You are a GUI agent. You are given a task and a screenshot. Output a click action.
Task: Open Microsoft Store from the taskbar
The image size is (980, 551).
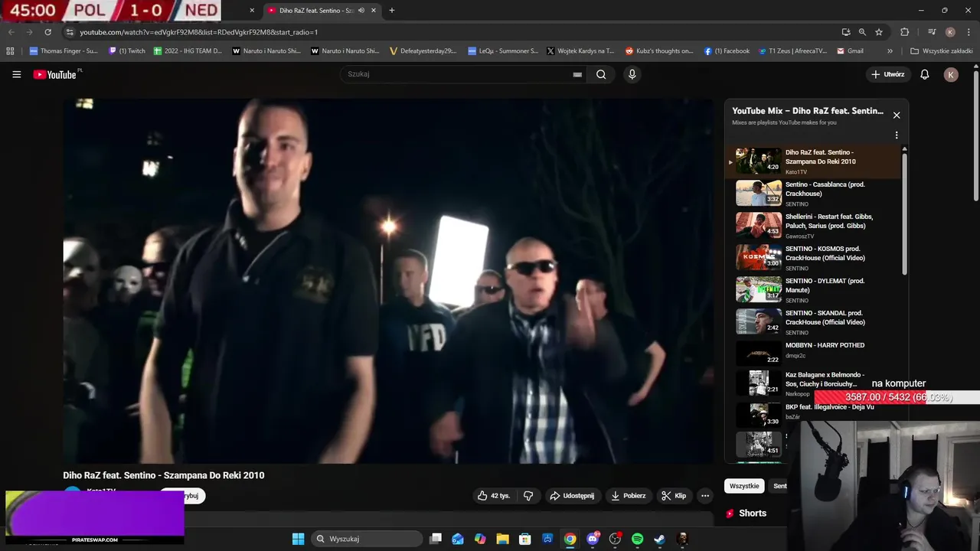(524, 539)
